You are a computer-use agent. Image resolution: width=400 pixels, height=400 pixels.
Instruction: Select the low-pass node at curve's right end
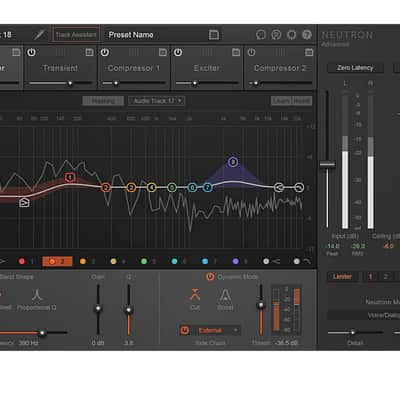tap(299, 188)
